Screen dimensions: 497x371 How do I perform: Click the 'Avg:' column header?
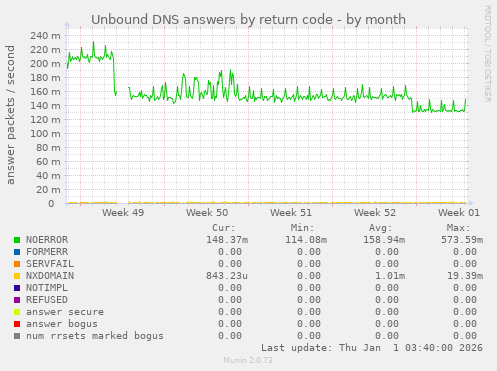(x=381, y=228)
